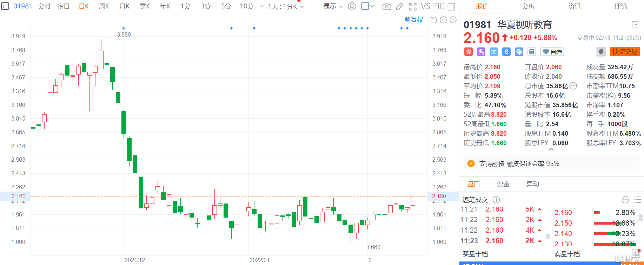Viewport: 644px width, 265px height.
Task: Open the 分析 analysis tab
Action: coord(528,6)
